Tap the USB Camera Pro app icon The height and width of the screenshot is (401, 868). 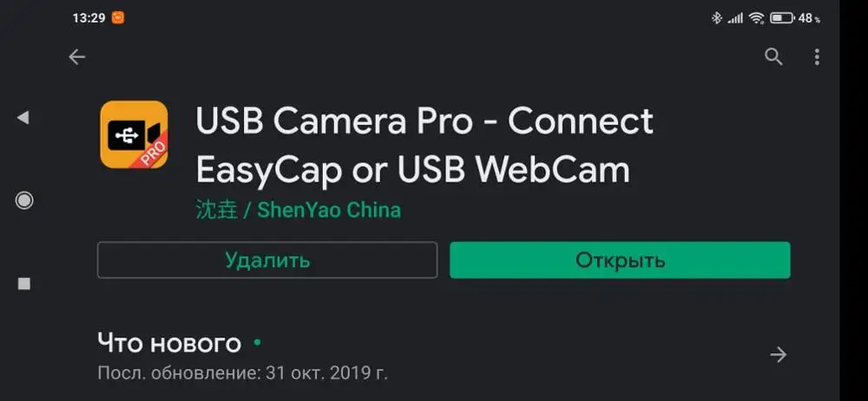click(x=134, y=135)
